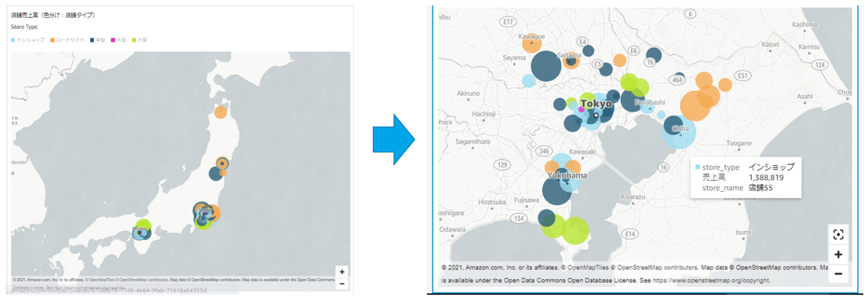Click the northern orange bubble on Japan map
This screenshot has height=301, width=868.
[x=221, y=112]
